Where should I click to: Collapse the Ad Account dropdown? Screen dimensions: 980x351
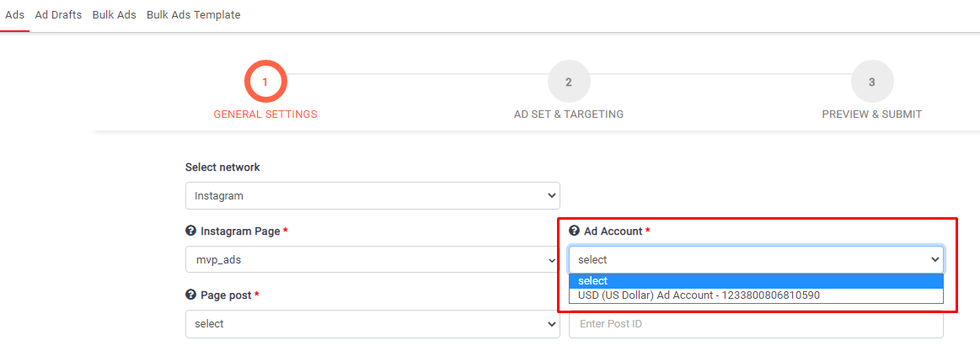[756, 260]
